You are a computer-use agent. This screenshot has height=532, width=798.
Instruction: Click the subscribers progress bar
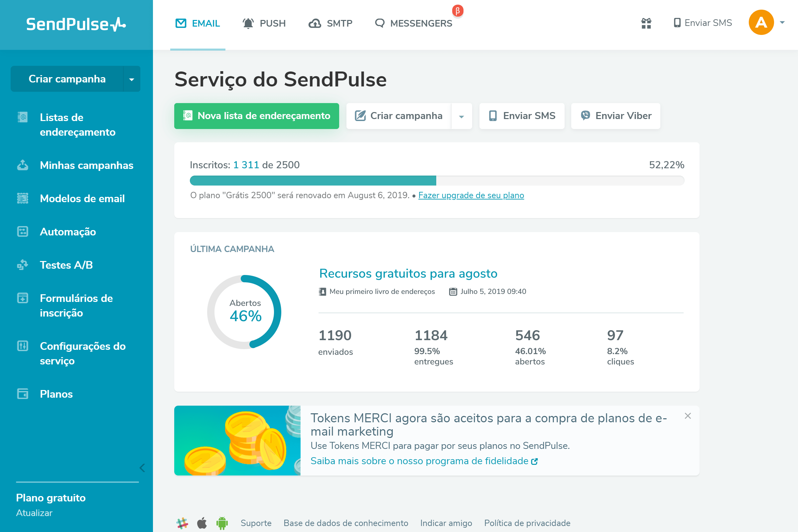tap(437, 181)
